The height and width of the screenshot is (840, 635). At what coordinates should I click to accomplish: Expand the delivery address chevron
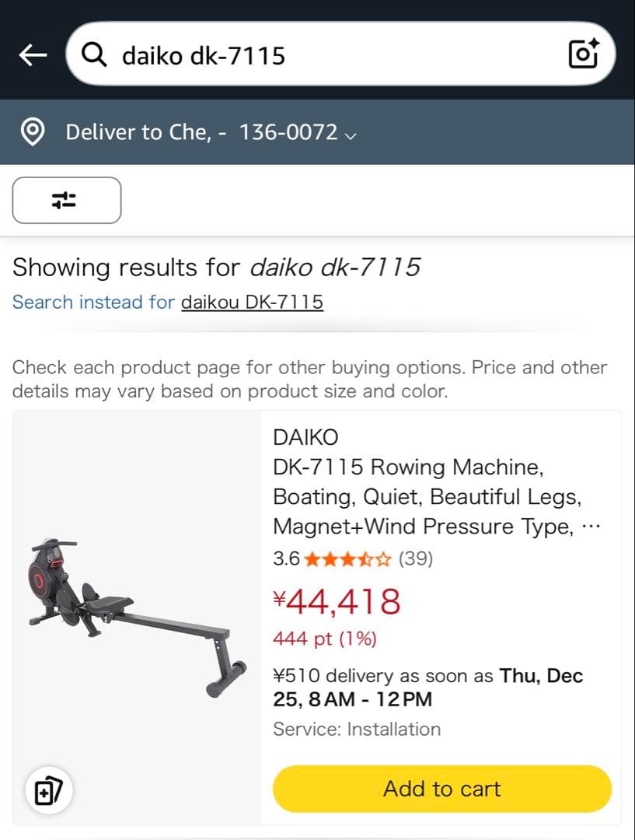click(x=351, y=135)
